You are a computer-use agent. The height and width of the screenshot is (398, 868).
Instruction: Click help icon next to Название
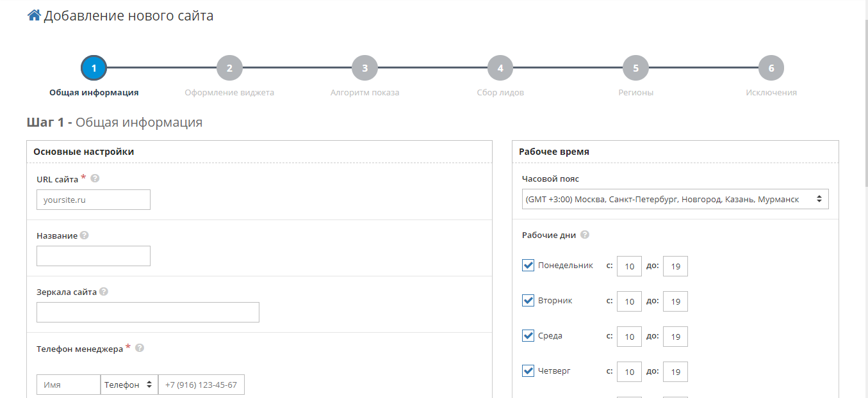pyautogui.click(x=84, y=235)
